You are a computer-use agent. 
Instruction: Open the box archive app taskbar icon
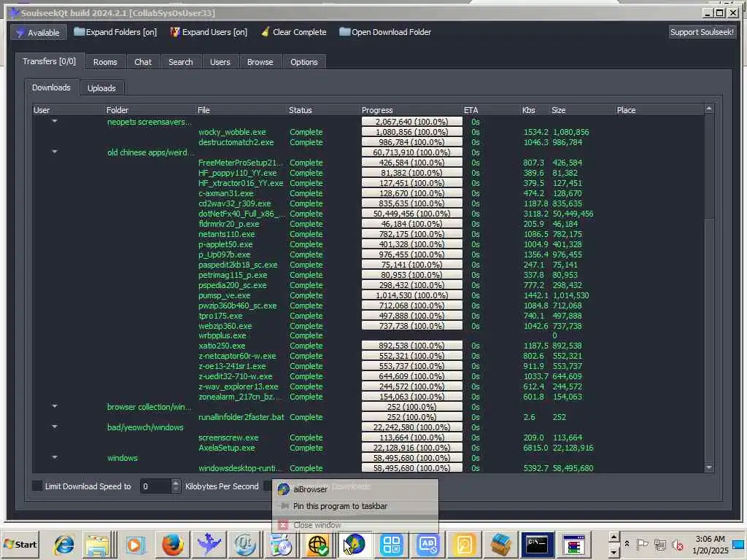(x=500, y=544)
